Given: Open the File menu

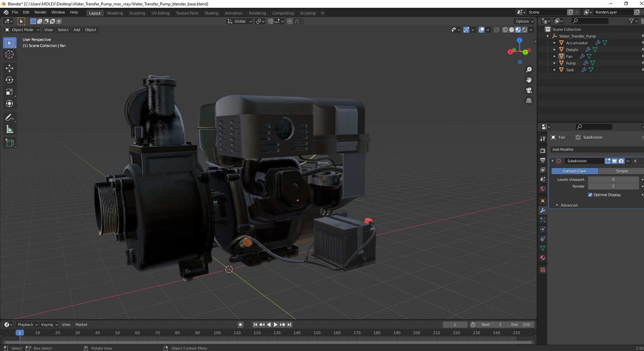Looking at the screenshot, I should 15,12.
